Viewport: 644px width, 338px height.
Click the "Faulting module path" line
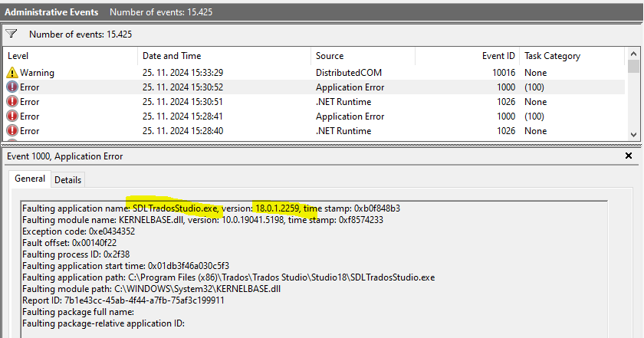click(x=151, y=289)
